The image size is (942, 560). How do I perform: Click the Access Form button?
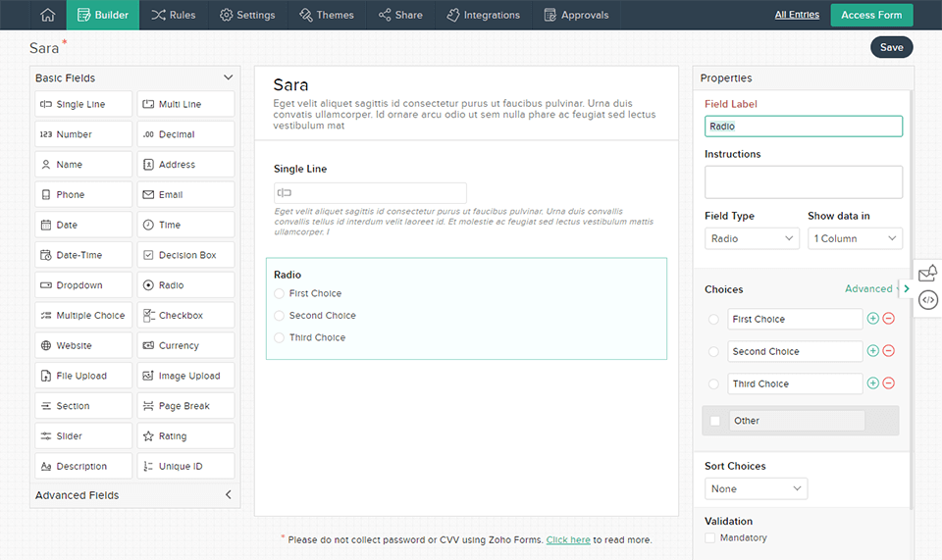point(871,15)
